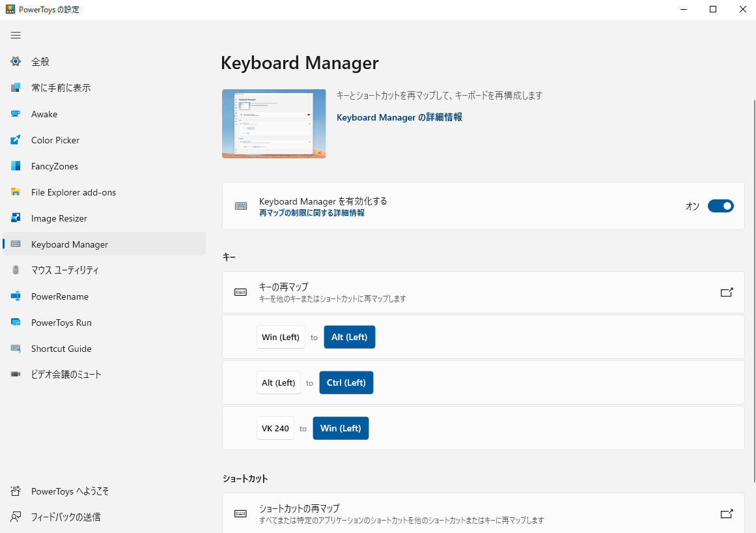Image resolution: width=756 pixels, height=533 pixels.
Task: Click the フィードバックの送信 icon
Action: coord(16,517)
